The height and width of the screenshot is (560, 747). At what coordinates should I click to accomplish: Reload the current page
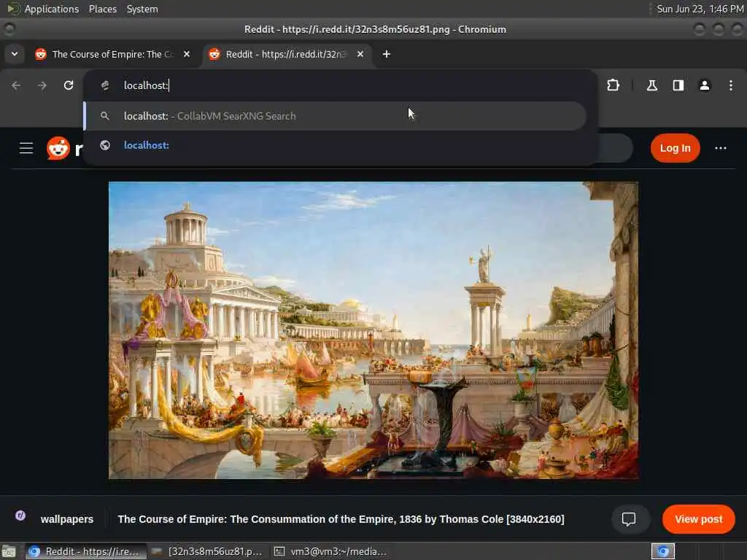tap(69, 85)
